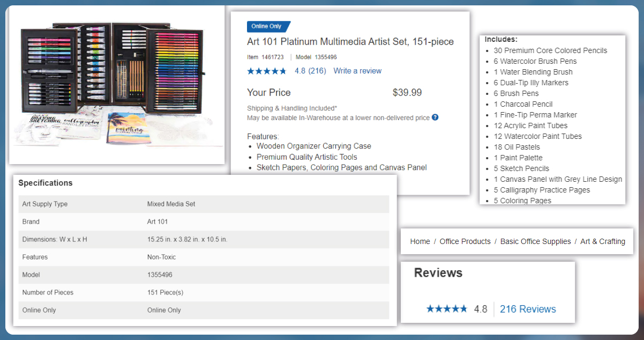
Task: Click 1 Charcoal Pencil entry
Action: 523,104
